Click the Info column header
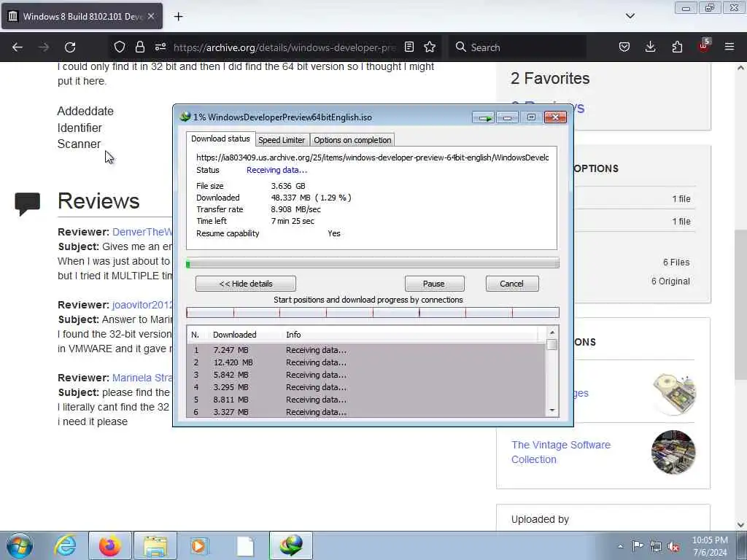This screenshot has width=747, height=560. (x=293, y=335)
